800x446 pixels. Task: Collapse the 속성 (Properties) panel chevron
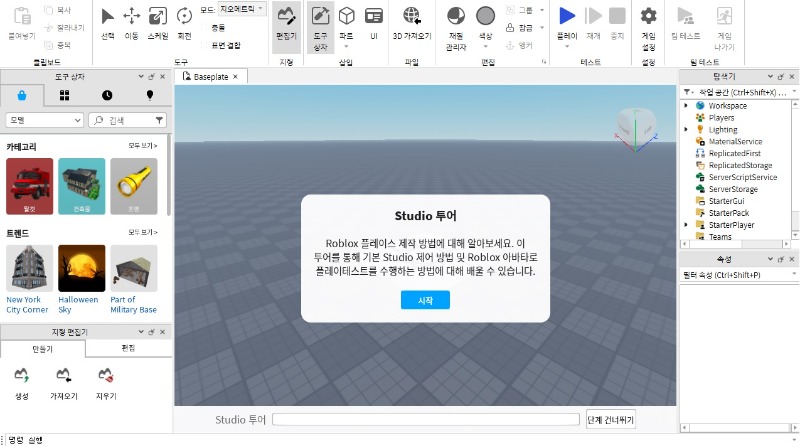coord(770,259)
